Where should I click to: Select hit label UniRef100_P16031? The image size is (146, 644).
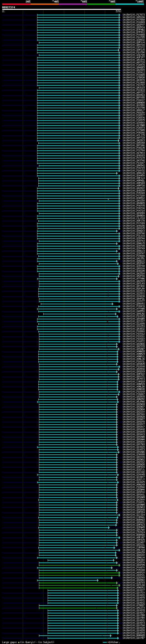[x=134, y=361]
